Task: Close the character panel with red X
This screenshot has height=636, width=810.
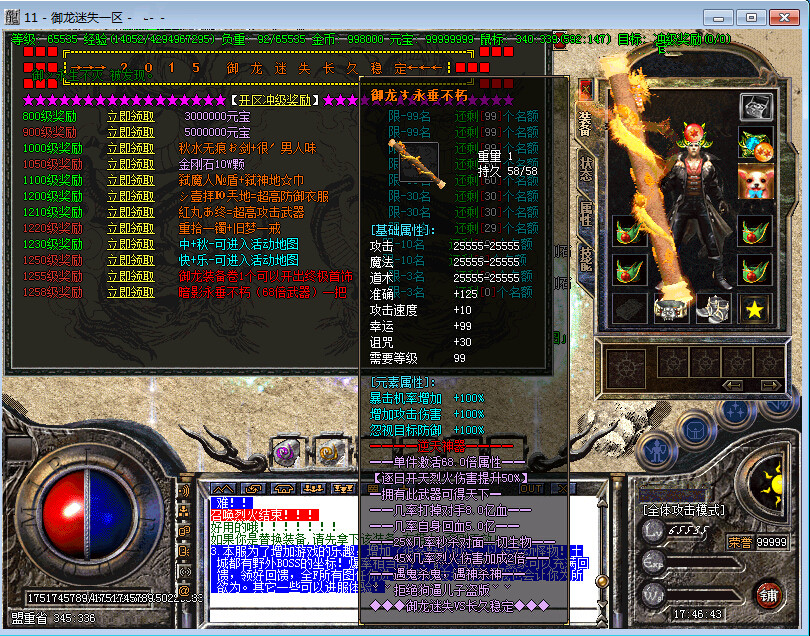Action: coord(585,90)
